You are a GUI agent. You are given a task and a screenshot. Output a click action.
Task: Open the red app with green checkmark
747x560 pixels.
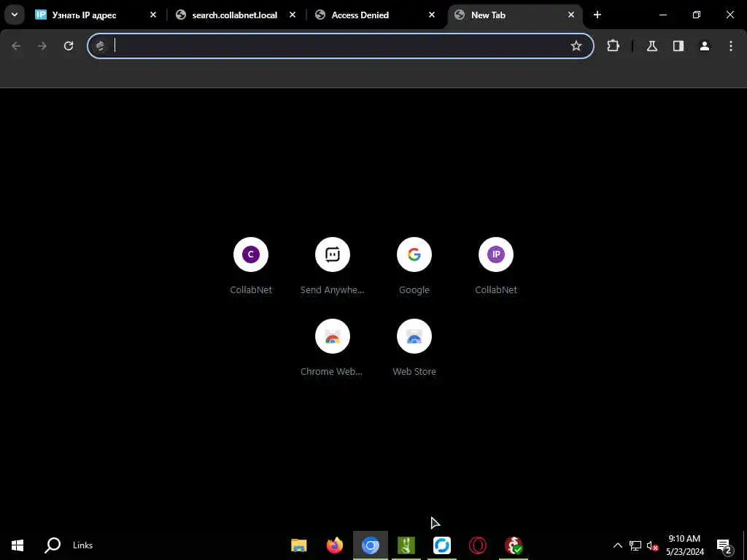tap(514, 545)
